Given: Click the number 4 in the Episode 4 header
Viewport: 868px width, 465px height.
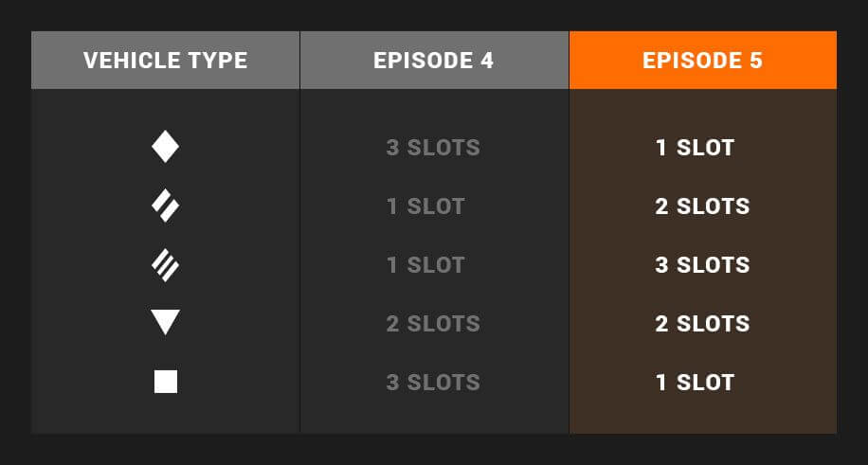Looking at the screenshot, I should (487, 61).
